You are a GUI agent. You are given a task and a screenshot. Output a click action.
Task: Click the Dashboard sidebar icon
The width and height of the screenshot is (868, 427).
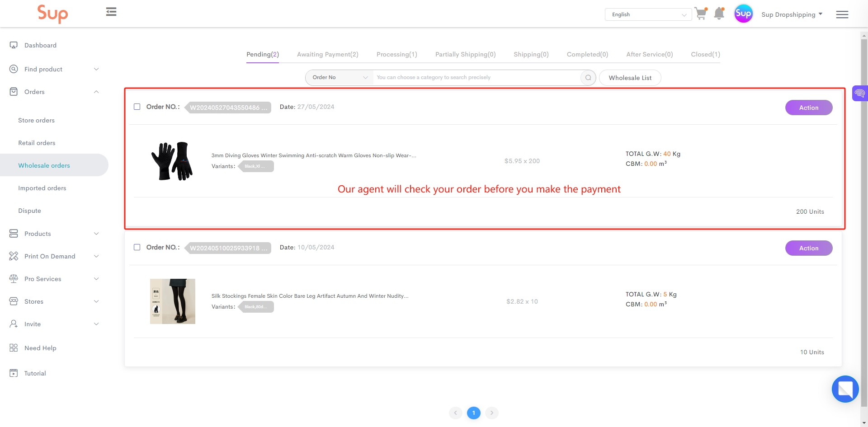(14, 45)
